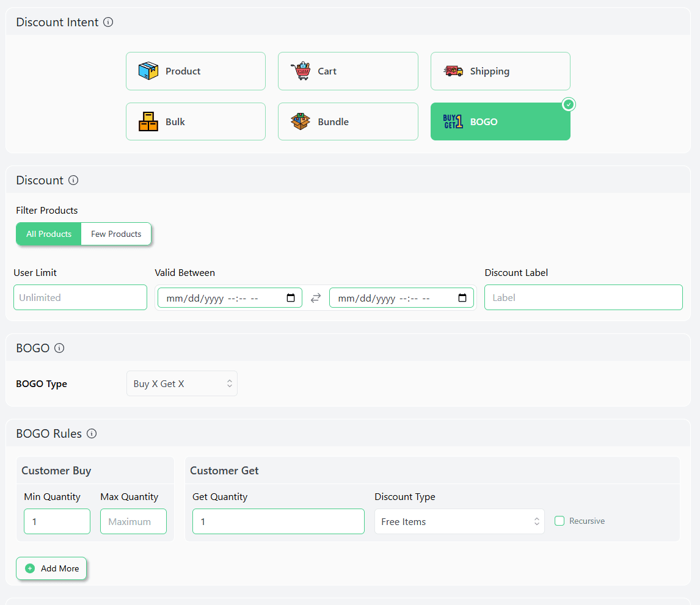Click the Filter Products label
Screen dimensions: 700x605
point(47,210)
